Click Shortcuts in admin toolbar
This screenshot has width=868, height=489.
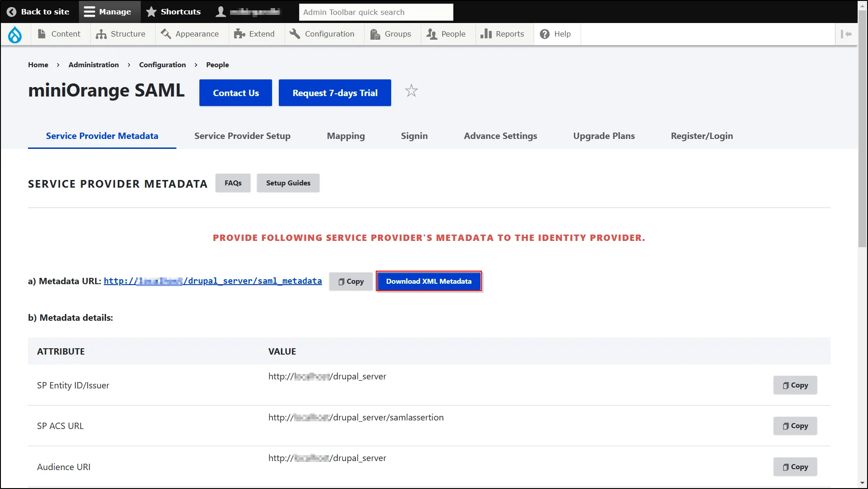click(x=173, y=11)
